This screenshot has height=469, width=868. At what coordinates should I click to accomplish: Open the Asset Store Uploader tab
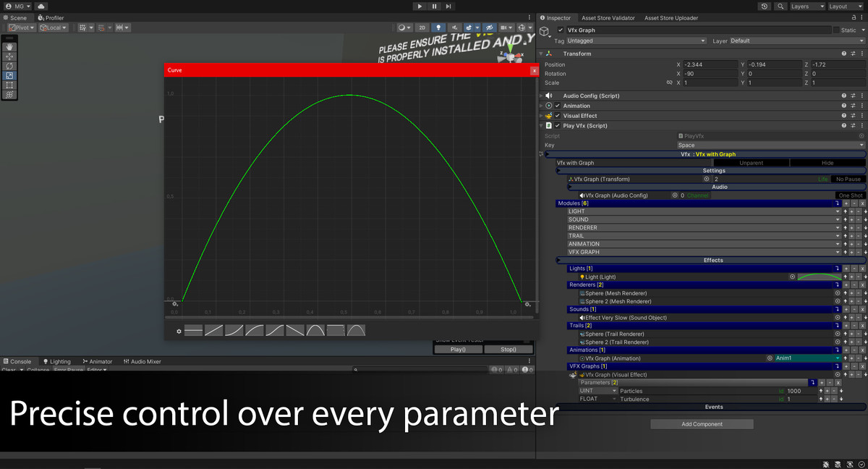pyautogui.click(x=671, y=18)
